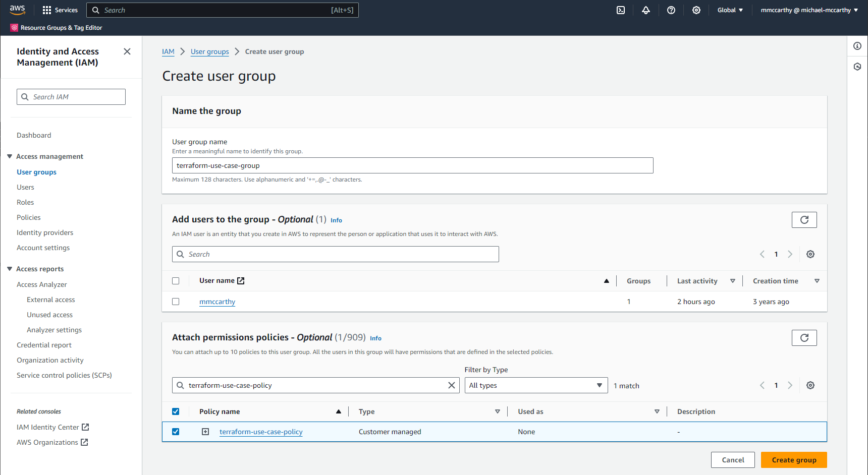Open the notifications bell

646,10
